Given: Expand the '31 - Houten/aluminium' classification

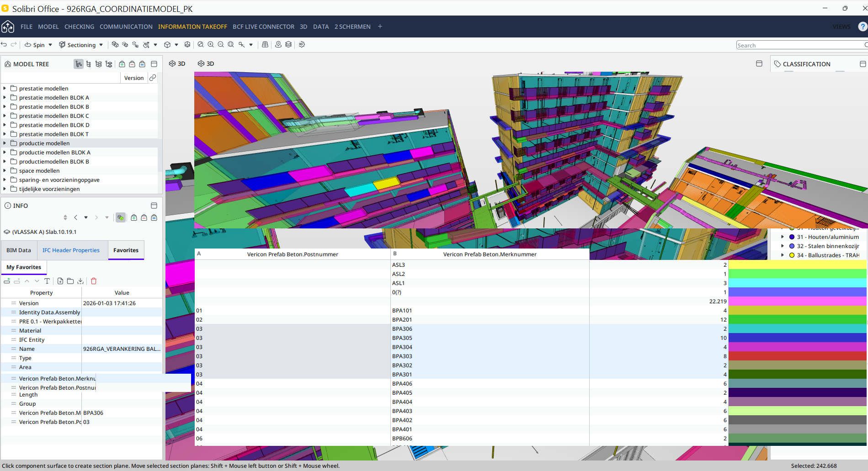Looking at the screenshot, I should 783,237.
